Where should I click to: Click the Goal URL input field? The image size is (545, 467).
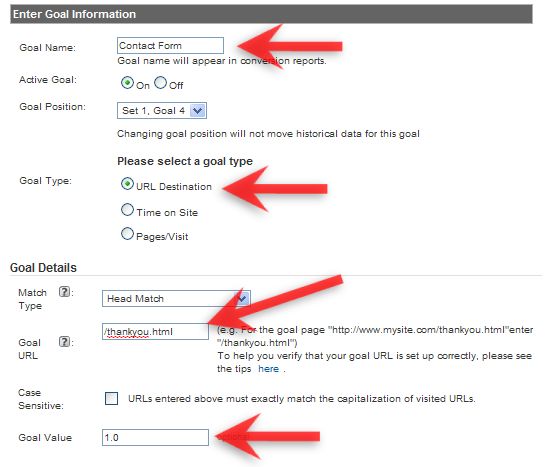pos(155,331)
